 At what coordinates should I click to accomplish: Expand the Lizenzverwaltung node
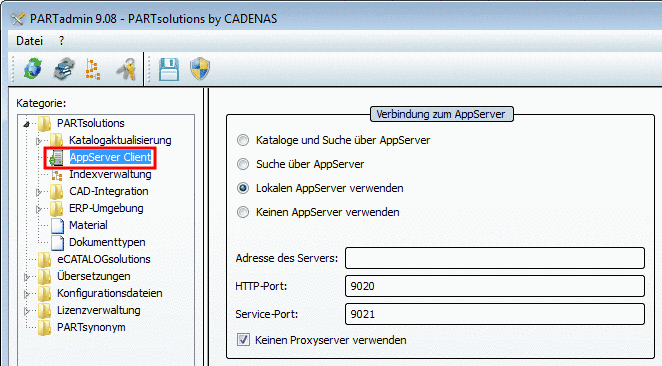point(27,311)
